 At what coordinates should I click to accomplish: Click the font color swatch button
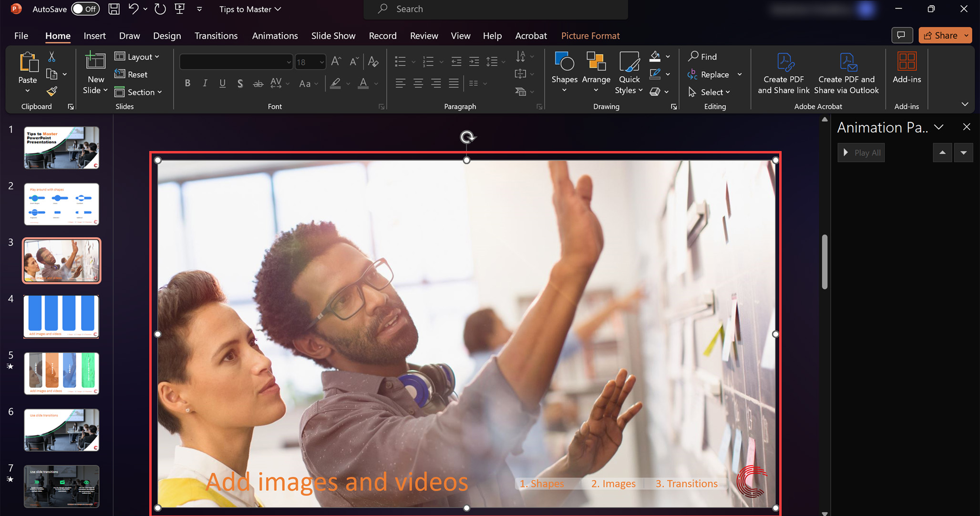point(363,83)
